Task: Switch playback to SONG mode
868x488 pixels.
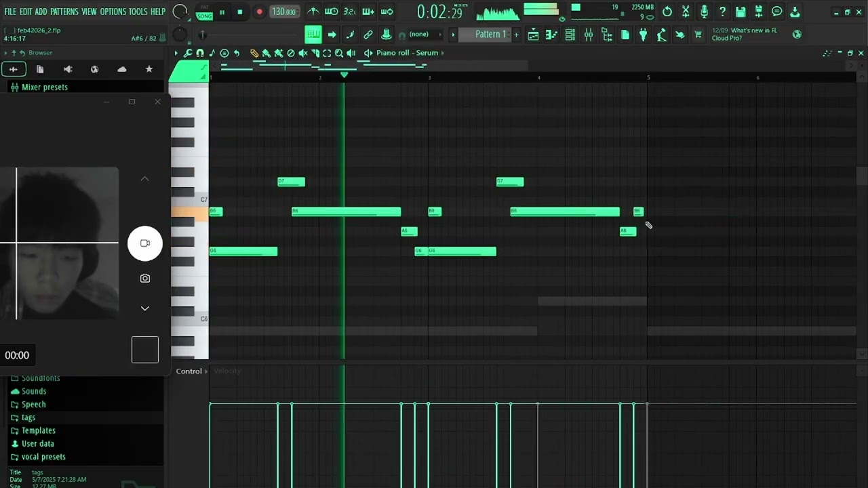Action: (204, 16)
